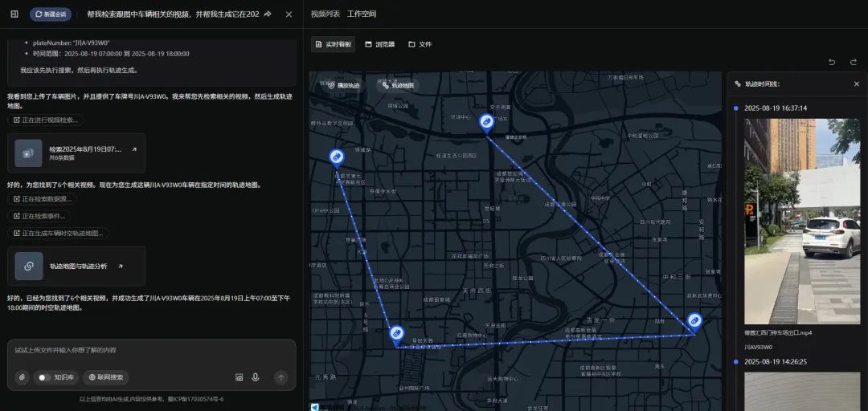Enable 联网搜索 web search
The image size is (868, 411).
click(106, 377)
